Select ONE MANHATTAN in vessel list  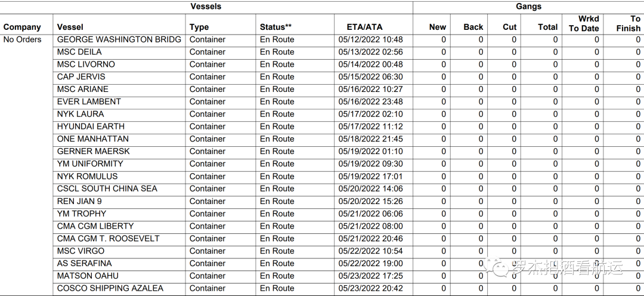click(92, 138)
